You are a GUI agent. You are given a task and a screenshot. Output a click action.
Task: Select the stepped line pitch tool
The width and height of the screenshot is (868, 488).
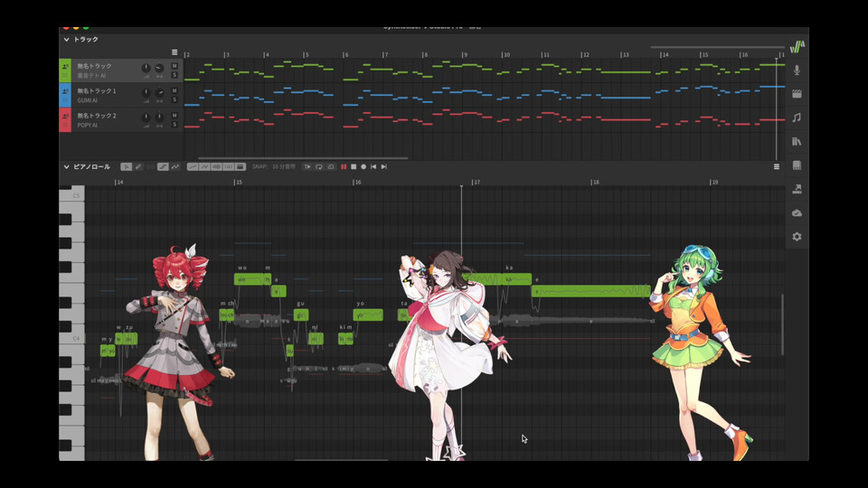(163, 166)
